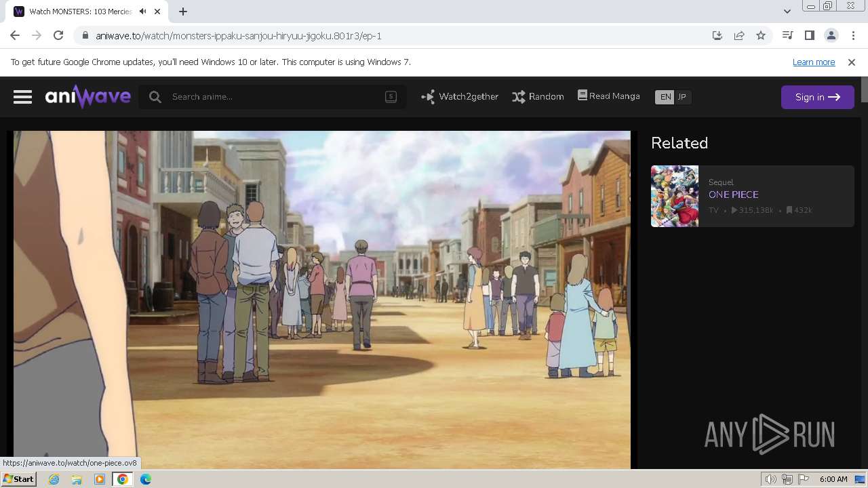This screenshot has width=868, height=488.
Task: Click the install/download page icon in address bar
Action: coord(717,35)
